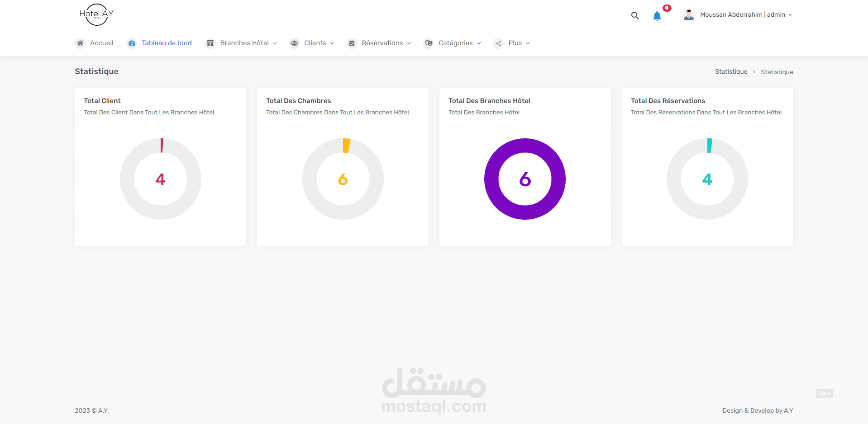Image resolution: width=868 pixels, height=424 pixels.
Task: Click the yellow number 6 in Chambres
Action: pyautogui.click(x=343, y=179)
